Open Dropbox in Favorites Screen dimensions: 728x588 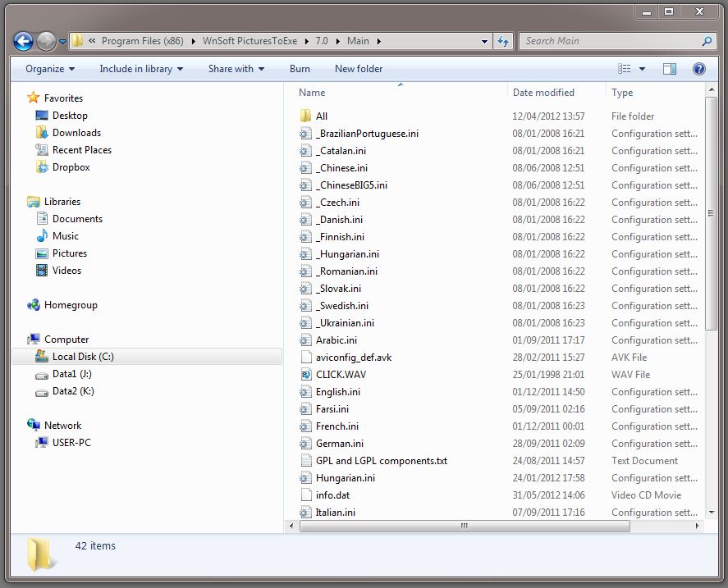[71, 166]
